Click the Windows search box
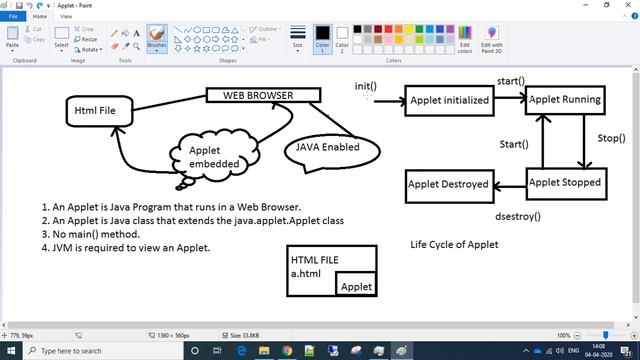Screen dimensions: 640x360 [x=103, y=351]
